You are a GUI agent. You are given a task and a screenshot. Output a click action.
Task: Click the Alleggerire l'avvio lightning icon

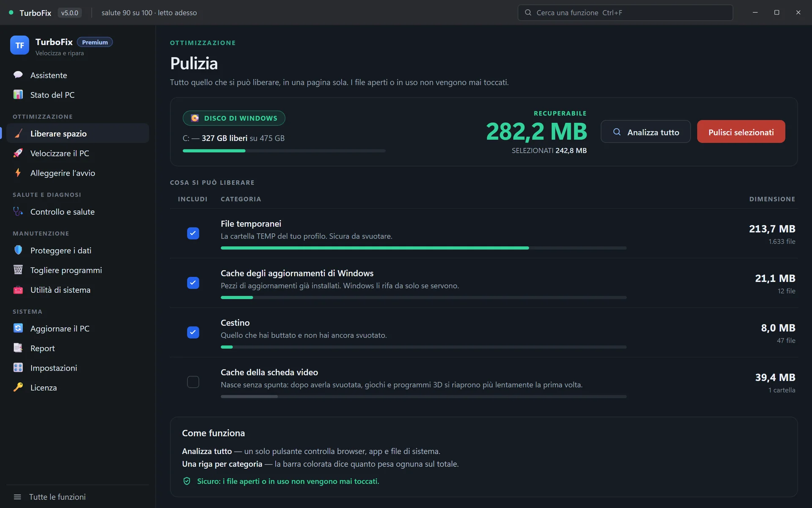click(18, 173)
